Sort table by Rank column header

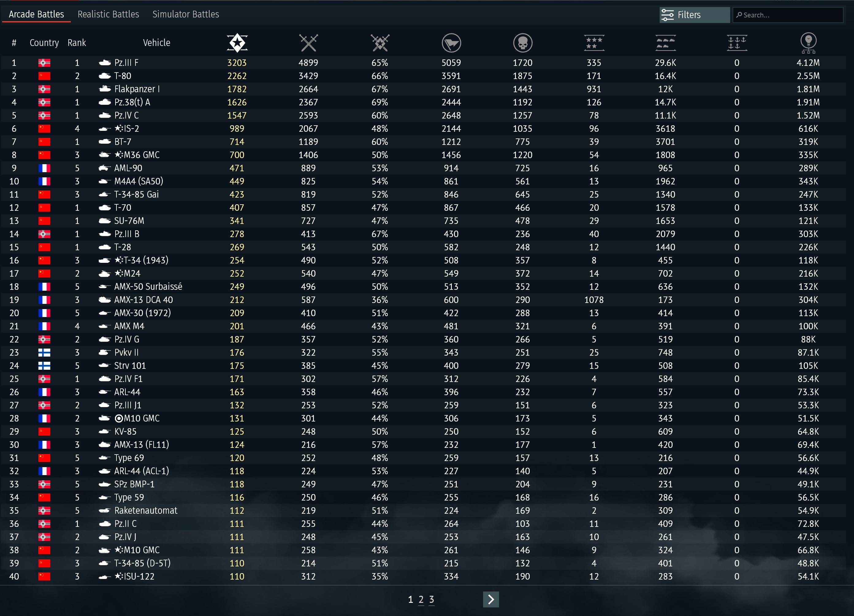(x=77, y=43)
